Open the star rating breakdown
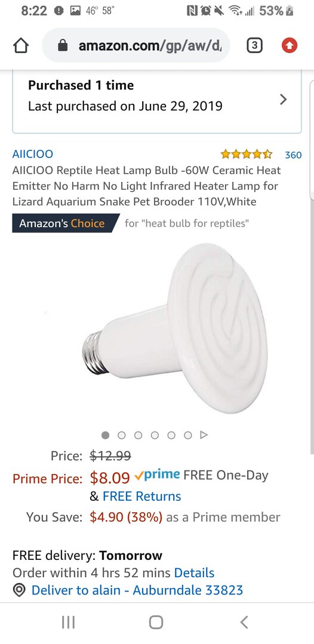This screenshot has height=644, width=314. click(x=246, y=154)
